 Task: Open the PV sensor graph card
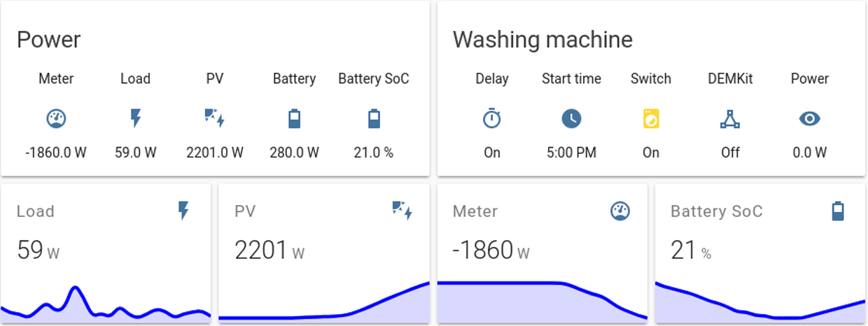pyautogui.click(x=324, y=254)
